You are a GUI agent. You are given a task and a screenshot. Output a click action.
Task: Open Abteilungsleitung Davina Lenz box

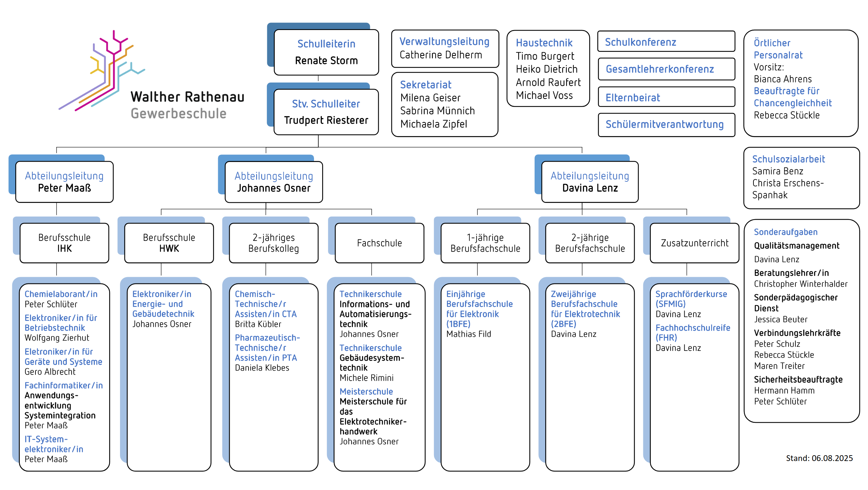(589, 182)
